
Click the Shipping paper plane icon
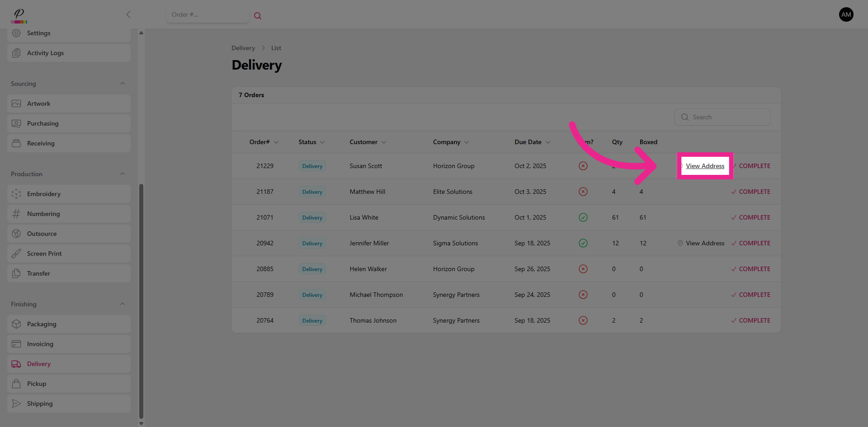16,404
